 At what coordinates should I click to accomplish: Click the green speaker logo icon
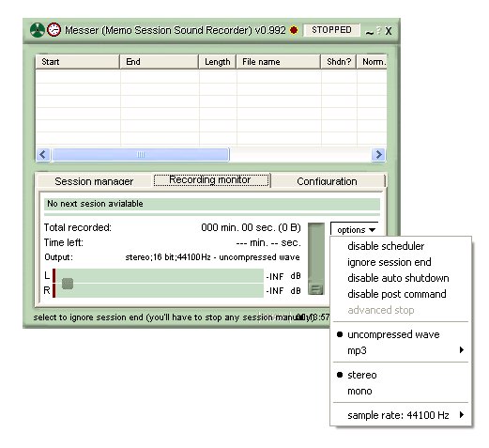tap(38, 30)
